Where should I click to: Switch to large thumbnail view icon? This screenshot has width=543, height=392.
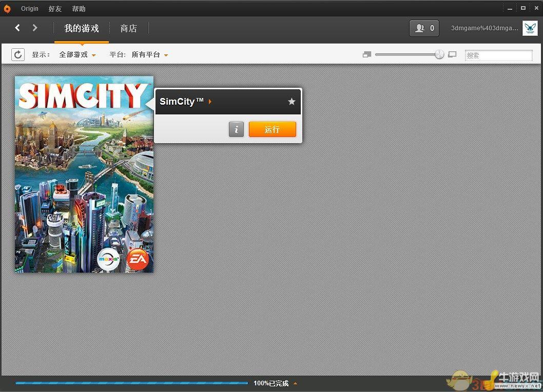pos(452,54)
